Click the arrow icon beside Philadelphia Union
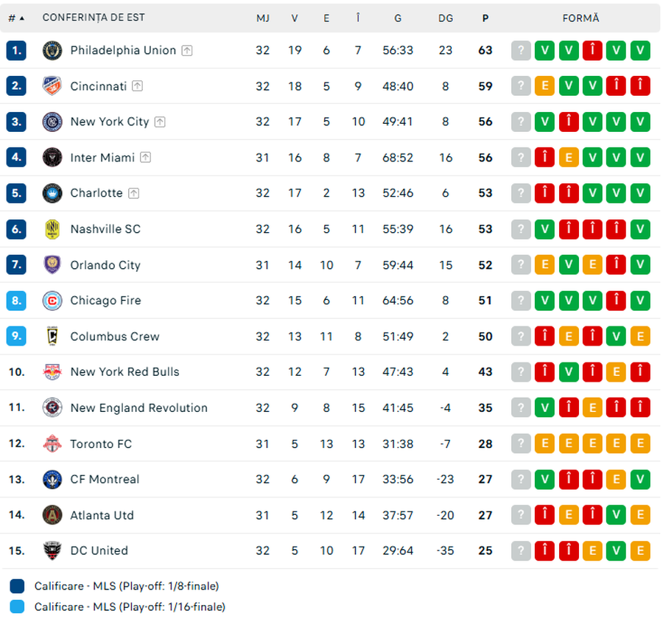This screenshot has height=644, width=663. pyautogui.click(x=187, y=50)
